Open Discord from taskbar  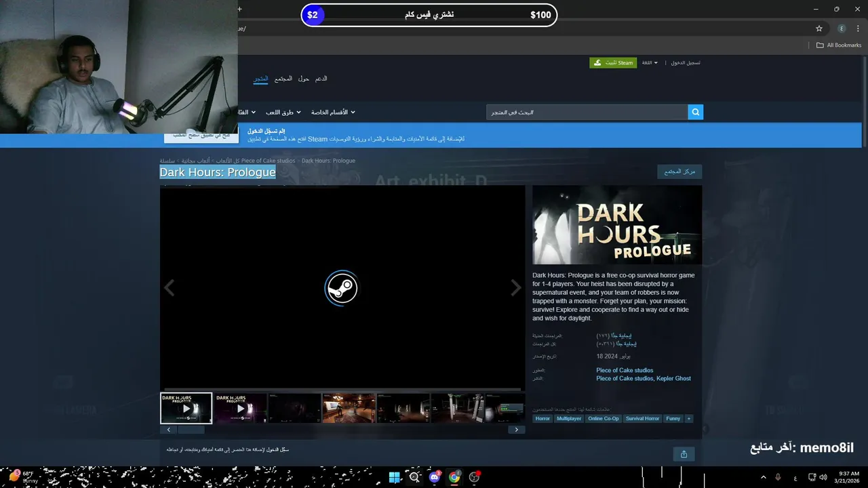coord(435,477)
